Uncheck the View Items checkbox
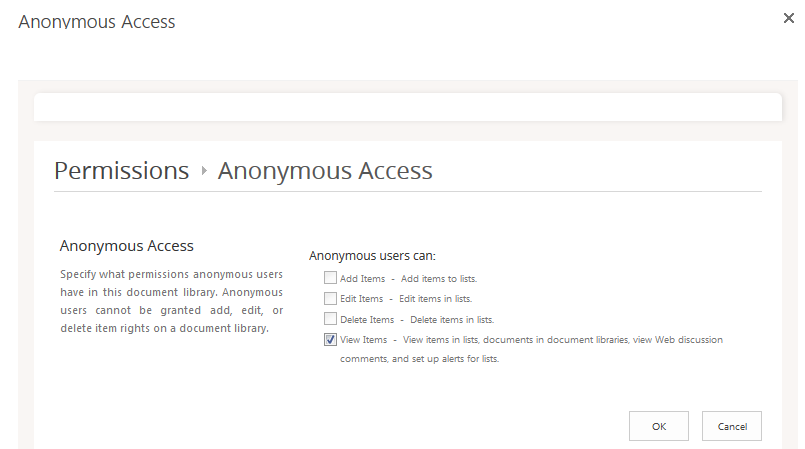The width and height of the screenshot is (805, 449). (330, 340)
